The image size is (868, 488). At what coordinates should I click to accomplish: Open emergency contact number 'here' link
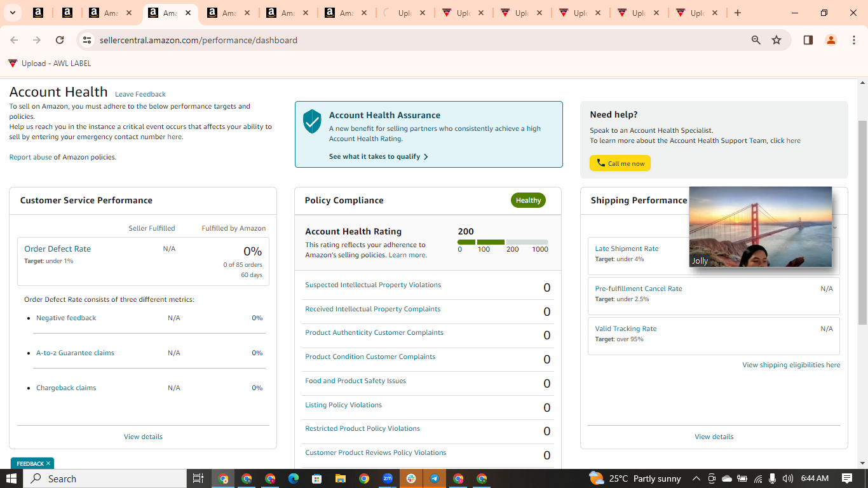pyautogui.click(x=174, y=137)
